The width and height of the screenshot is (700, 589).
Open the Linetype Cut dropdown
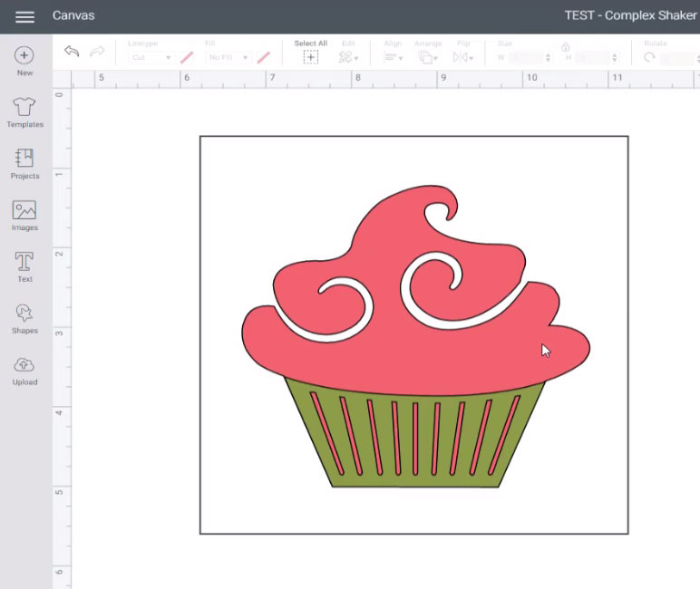click(x=150, y=57)
